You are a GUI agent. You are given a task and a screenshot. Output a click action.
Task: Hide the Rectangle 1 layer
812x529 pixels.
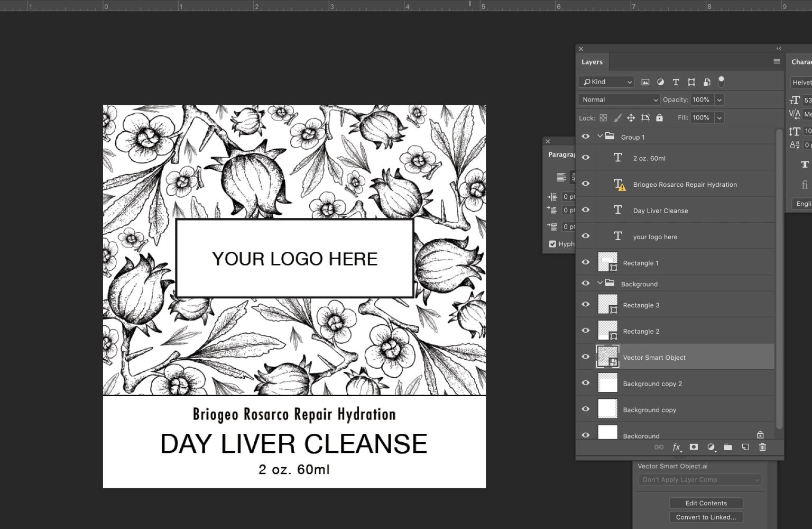(x=585, y=262)
